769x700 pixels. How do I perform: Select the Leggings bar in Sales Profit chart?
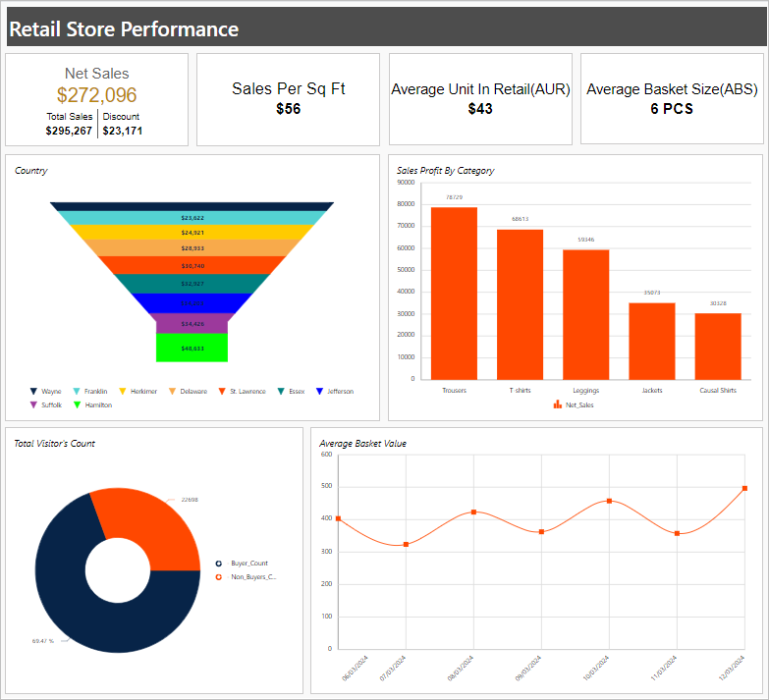pos(586,315)
